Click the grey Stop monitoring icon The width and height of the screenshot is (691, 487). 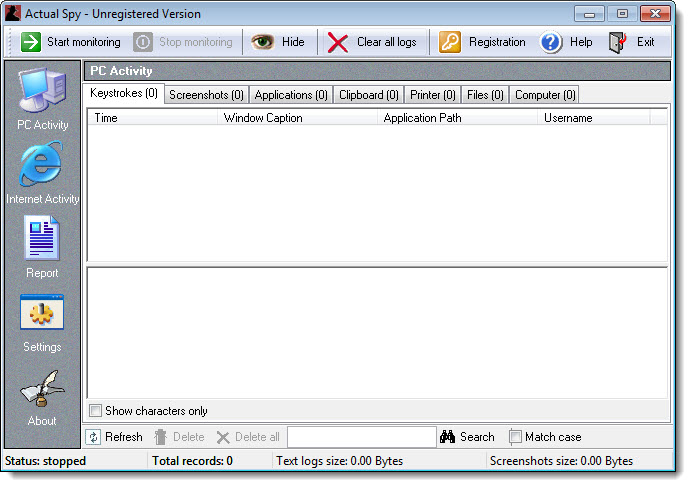tap(143, 42)
